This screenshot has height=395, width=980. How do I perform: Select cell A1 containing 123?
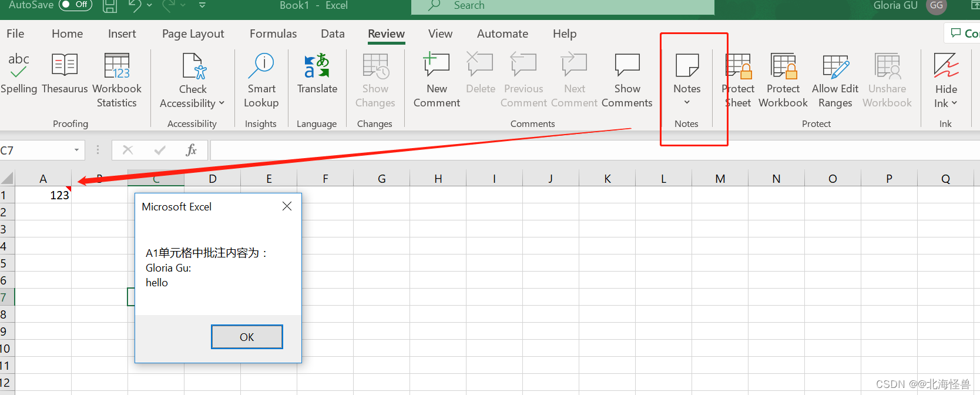pyautogui.click(x=43, y=195)
